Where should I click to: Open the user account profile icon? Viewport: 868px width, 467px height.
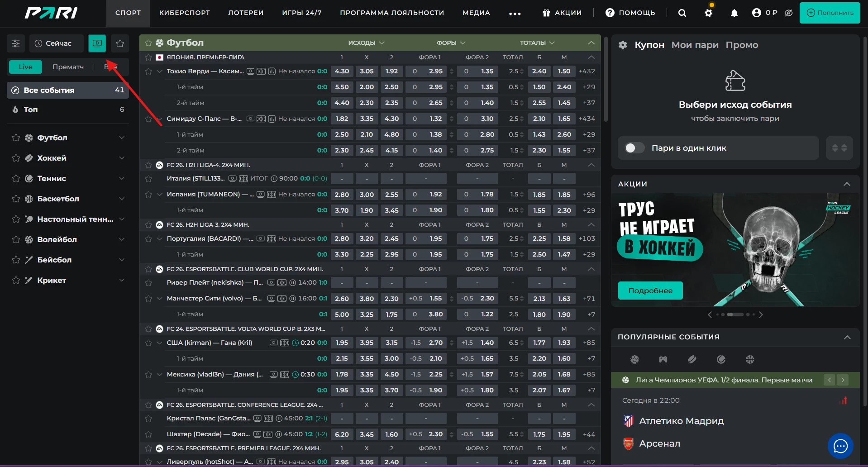[x=756, y=13]
